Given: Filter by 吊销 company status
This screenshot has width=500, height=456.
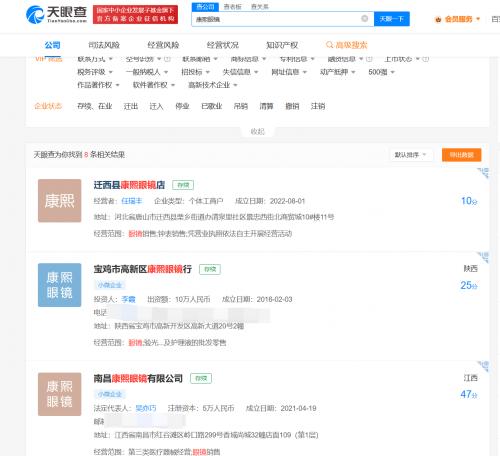Looking at the screenshot, I should point(241,106).
